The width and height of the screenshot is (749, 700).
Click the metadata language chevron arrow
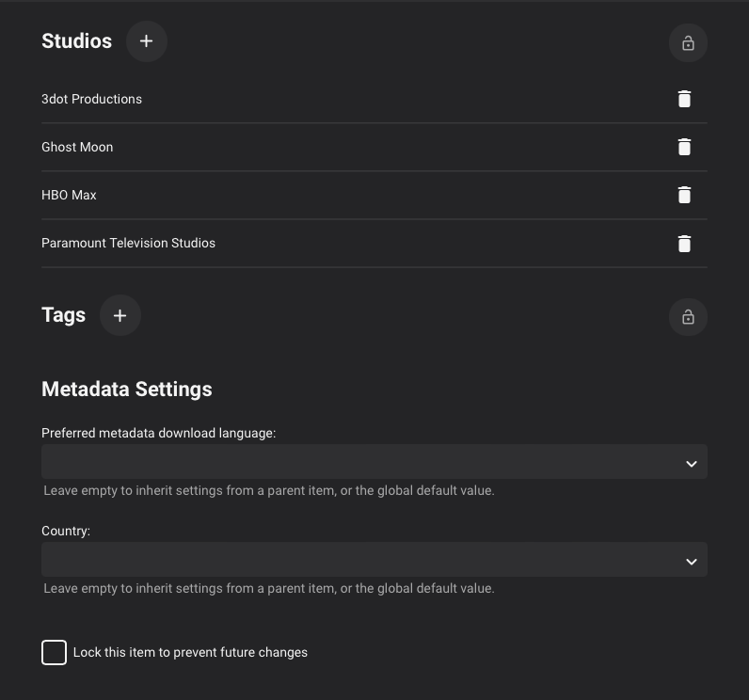691,463
